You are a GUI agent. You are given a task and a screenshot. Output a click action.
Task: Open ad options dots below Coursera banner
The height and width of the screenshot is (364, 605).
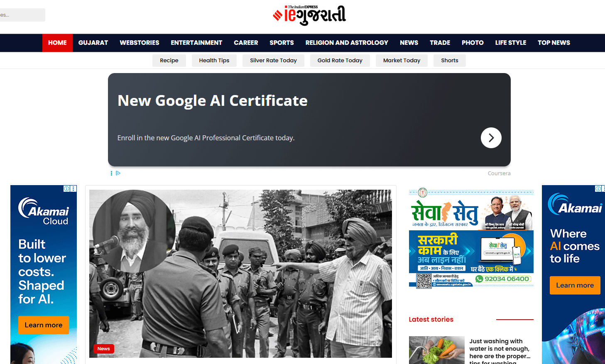point(111,173)
